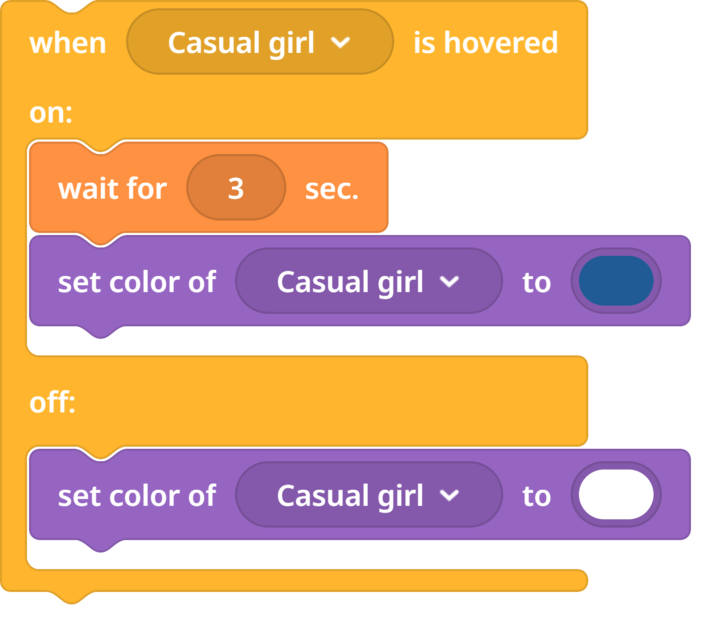This screenshot has height=621, width=720.
Task: Grab the orange "wait for" block by its label
Action: click(x=112, y=188)
